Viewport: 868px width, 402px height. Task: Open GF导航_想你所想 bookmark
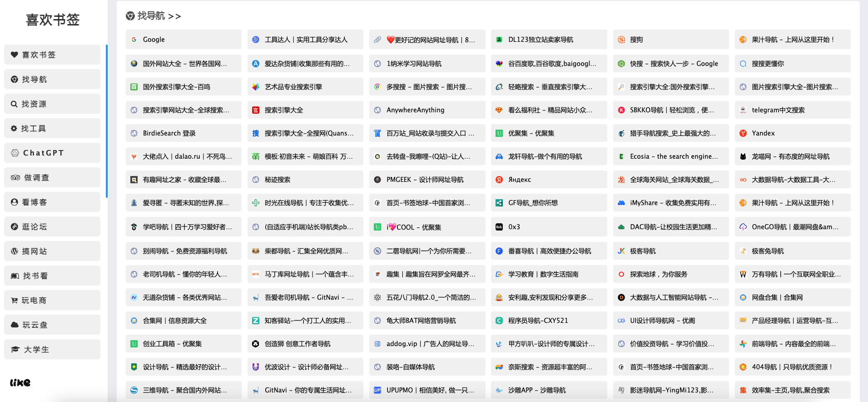coord(549,203)
